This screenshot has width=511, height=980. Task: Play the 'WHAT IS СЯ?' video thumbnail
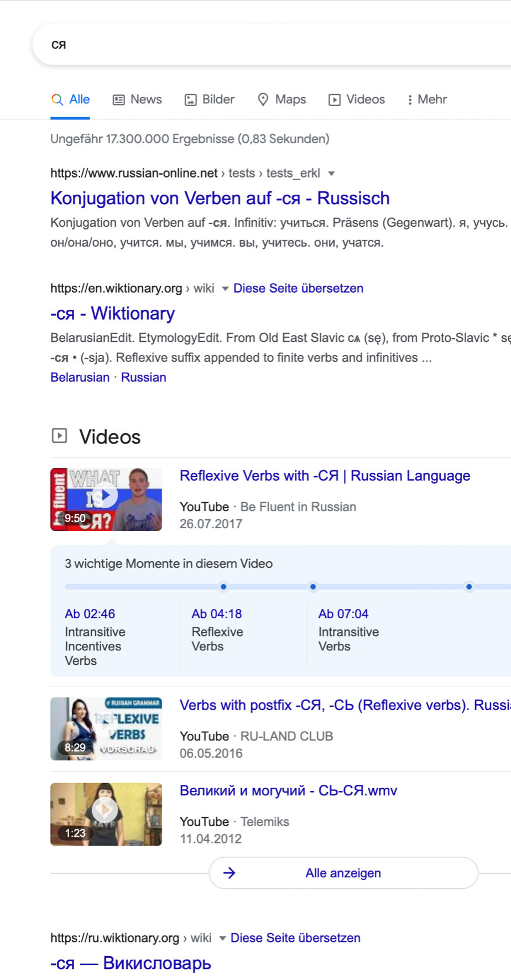tap(106, 499)
